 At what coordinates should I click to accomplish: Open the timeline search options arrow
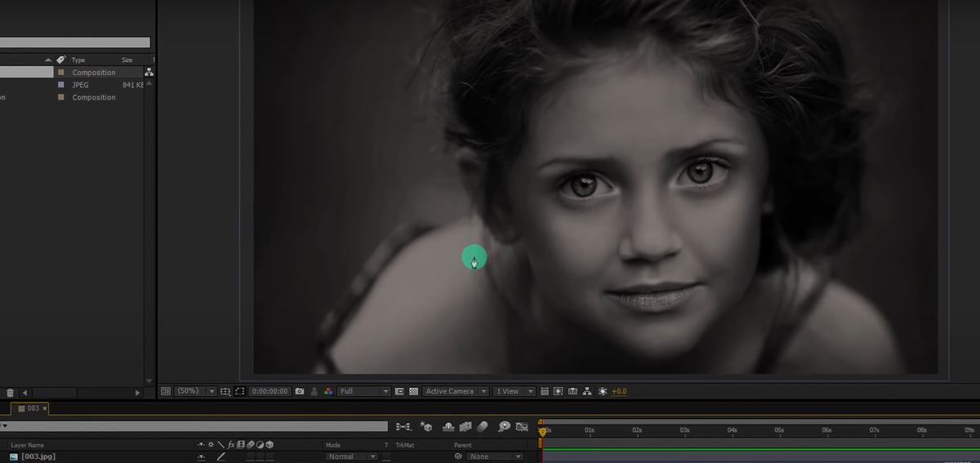point(4,426)
